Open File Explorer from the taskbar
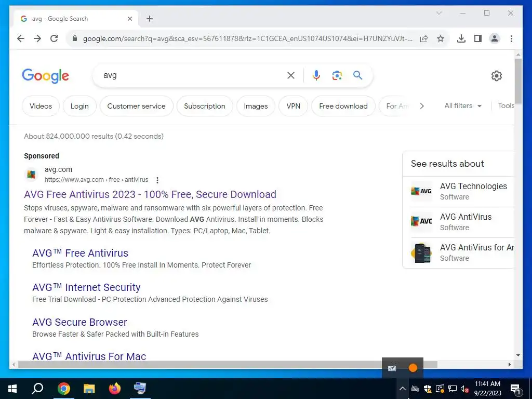 [x=89, y=389]
